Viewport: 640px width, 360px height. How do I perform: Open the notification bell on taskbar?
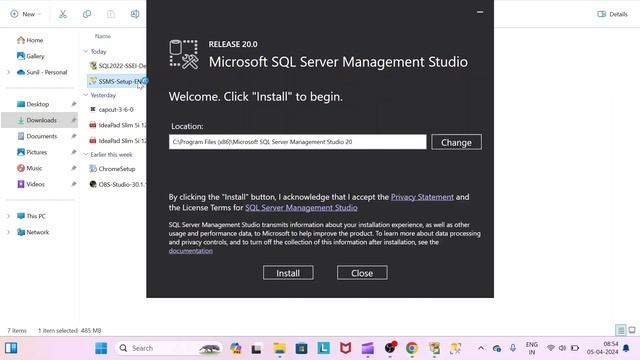pos(626,348)
